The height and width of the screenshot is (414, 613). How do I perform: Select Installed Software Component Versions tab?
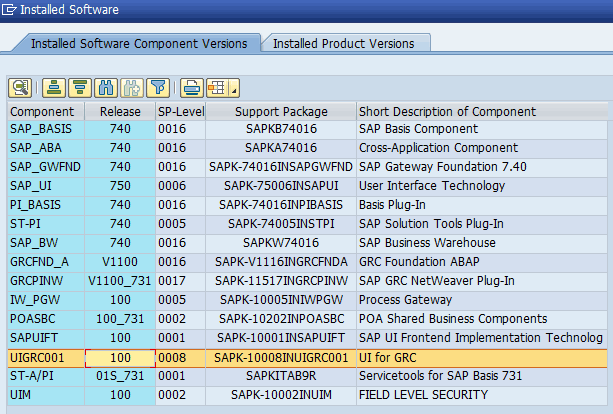[x=139, y=44]
